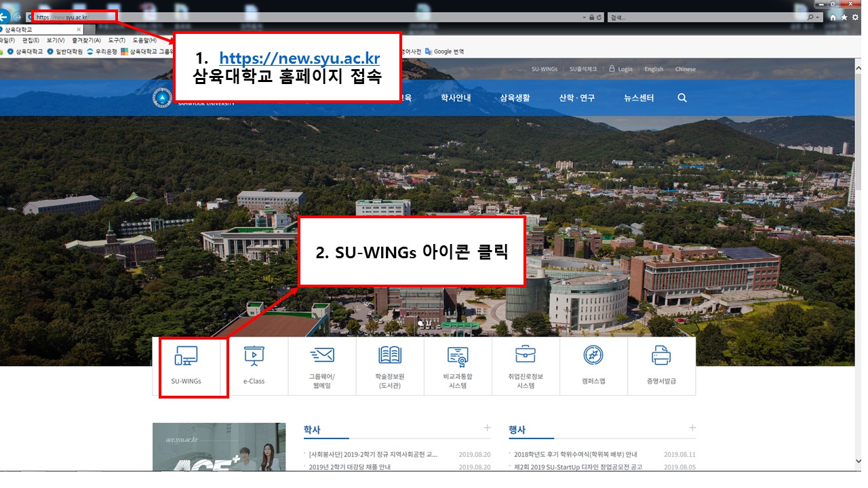868x488 pixels.
Task: Click the browser forward arrow button
Action: pos(17,17)
